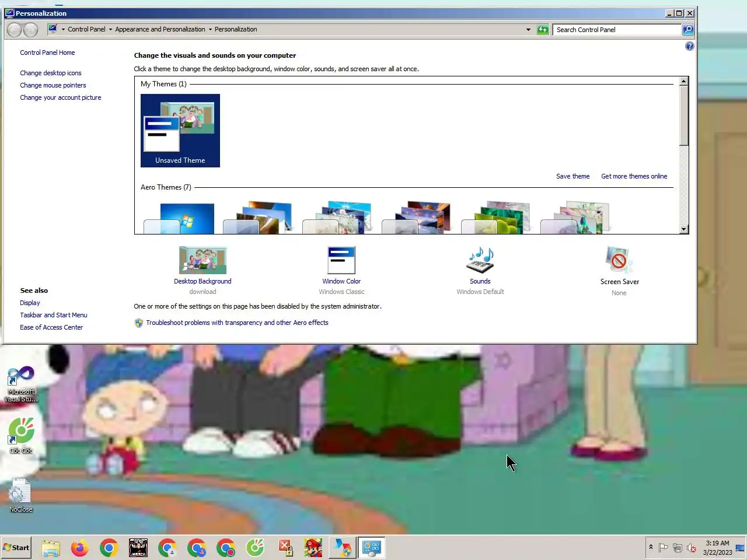Screen dimensions: 747x560
Task: Click Get more themes online link
Action: [634, 176]
